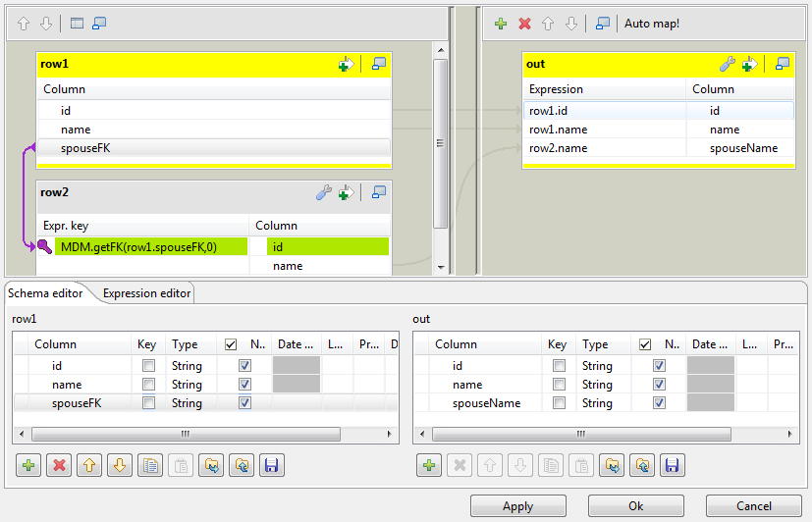Click the Auto map! button
Image resolution: width=812 pixels, height=522 pixels.
click(x=652, y=24)
